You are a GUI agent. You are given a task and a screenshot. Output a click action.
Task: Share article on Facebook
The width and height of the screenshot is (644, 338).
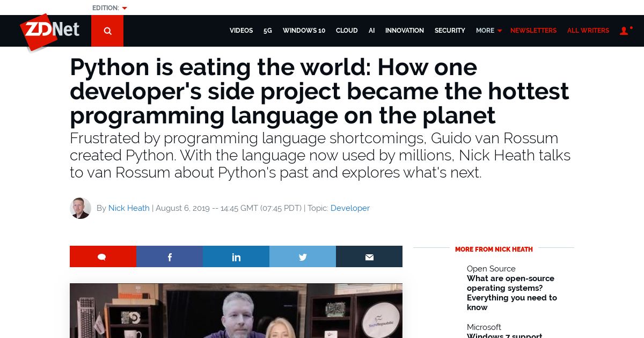170,256
